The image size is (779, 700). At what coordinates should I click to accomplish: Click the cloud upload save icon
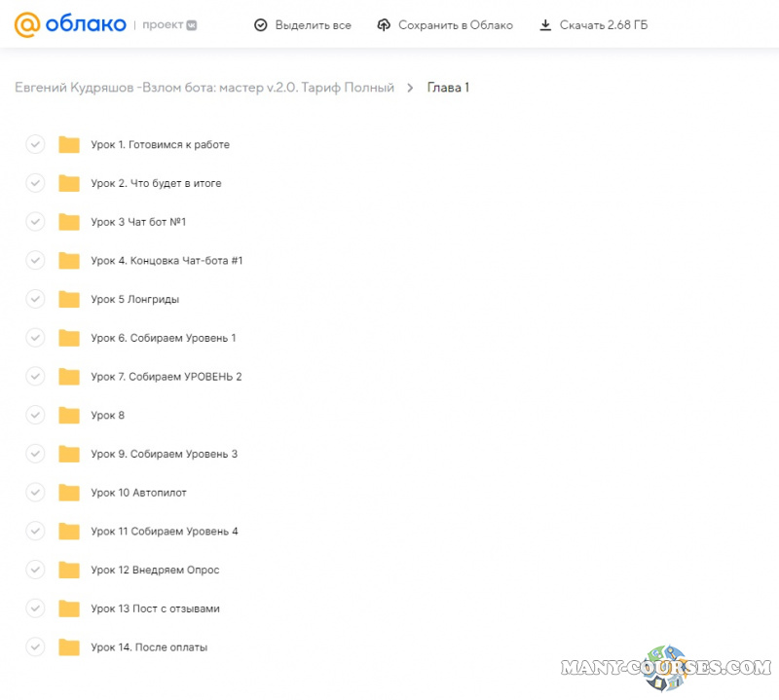[384, 25]
